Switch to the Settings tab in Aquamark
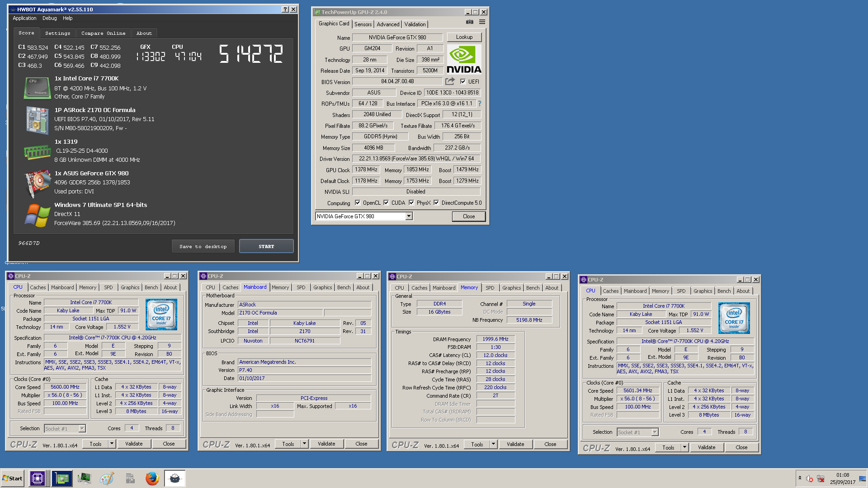The height and width of the screenshot is (488, 868). [58, 33]
